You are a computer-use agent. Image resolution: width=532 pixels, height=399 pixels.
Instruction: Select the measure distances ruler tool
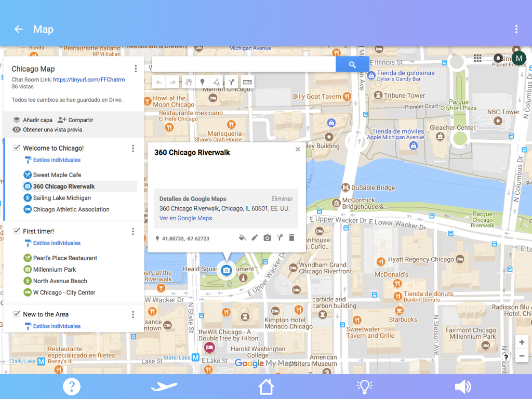[247, 82]
